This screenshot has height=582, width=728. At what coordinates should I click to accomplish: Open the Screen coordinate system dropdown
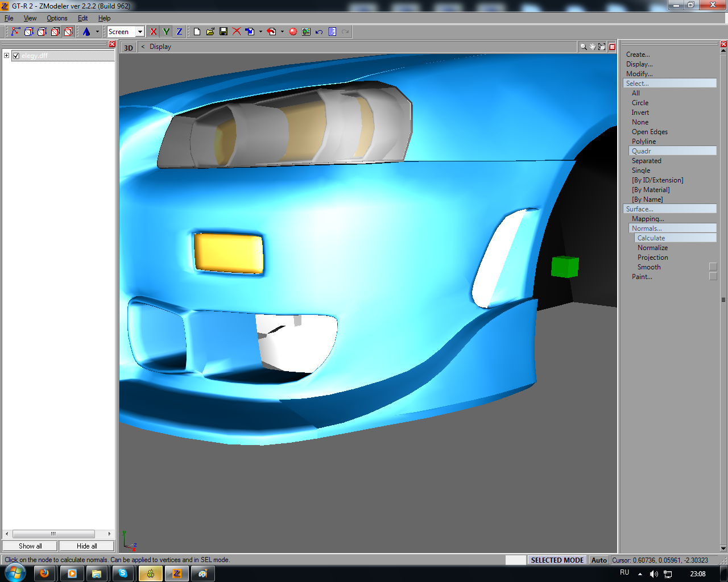pyautogui.click(x=140, y=32)
